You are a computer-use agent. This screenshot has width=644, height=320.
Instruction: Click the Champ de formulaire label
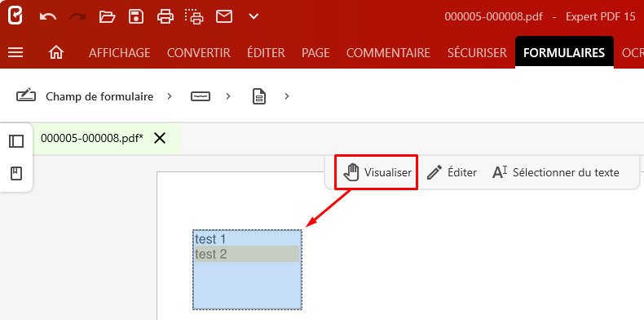point(99,96)
